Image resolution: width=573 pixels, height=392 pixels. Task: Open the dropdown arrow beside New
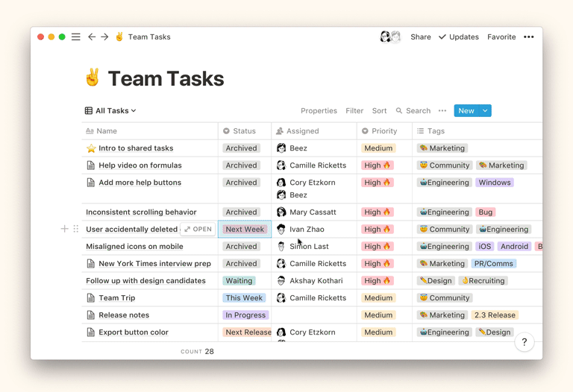(485, 110)
